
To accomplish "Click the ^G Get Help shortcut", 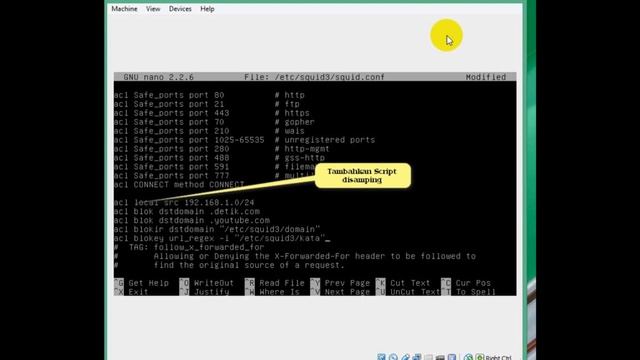I will click(x=141, y=283).
